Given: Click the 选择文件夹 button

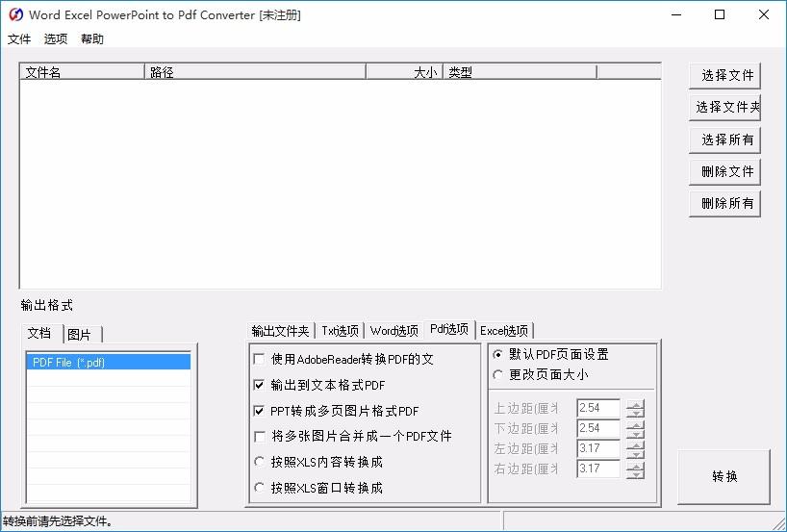Looking at the screenshot, I should [724, 108].
